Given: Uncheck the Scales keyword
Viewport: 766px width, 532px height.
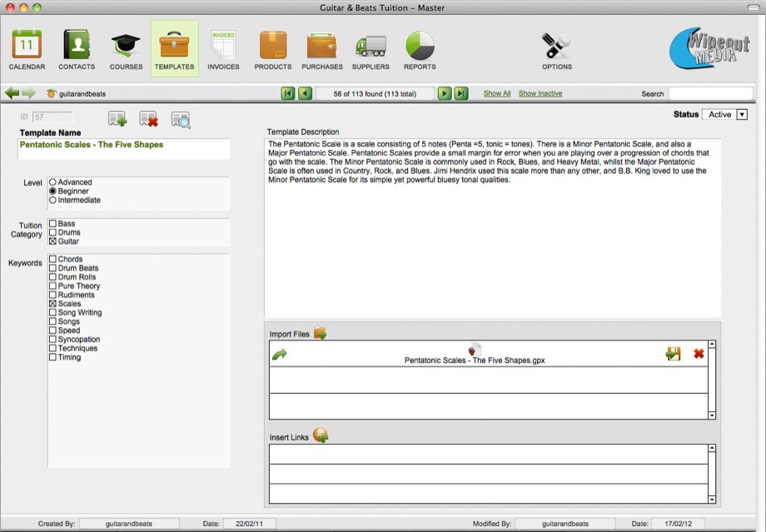Looking at the screenshot, I should click(53, 304).
